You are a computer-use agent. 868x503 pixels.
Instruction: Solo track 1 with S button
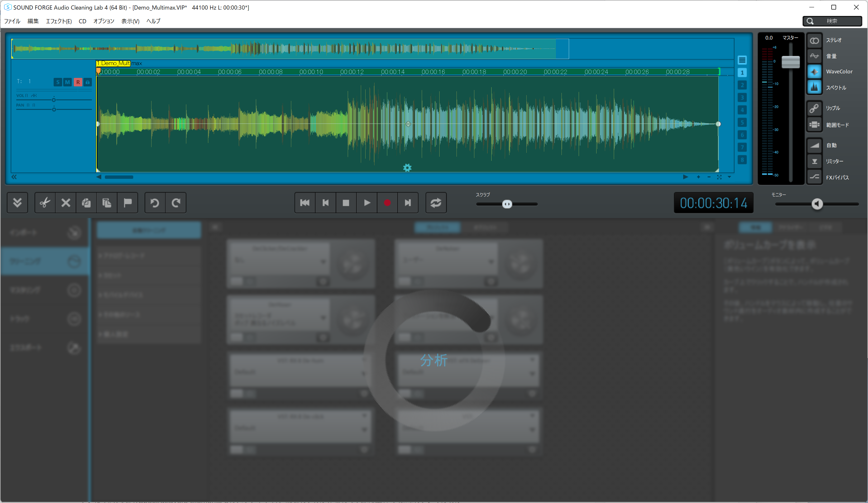coord(58,82)
